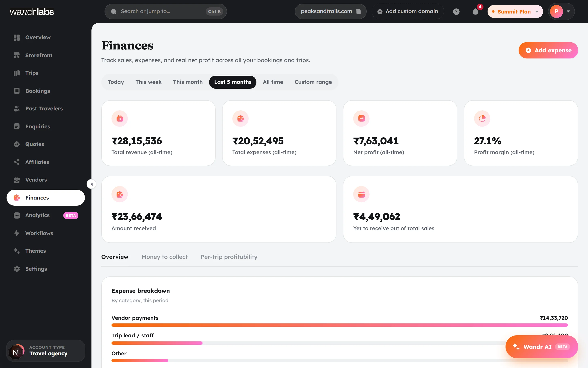
Task: Open Analytics beta section
Action: click(46, 215)
